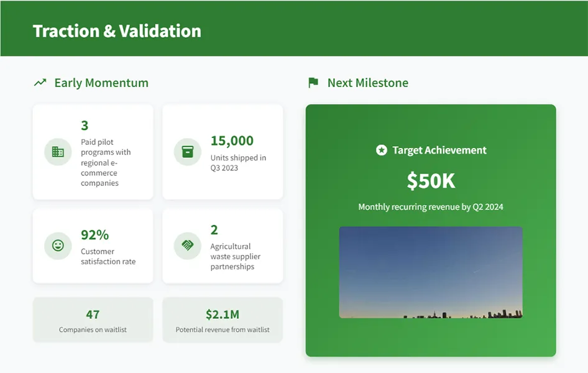Image resolution: width=588 pixels, height=373 pixels.
Task: Select the 15,000 units shipped stat card
Action: tap(223, 151)
